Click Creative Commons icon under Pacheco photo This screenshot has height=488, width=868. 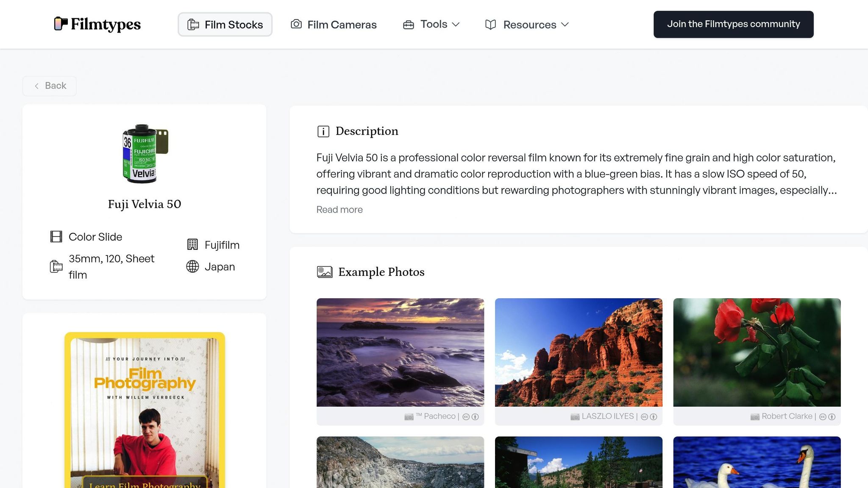(x=466, y=417)
